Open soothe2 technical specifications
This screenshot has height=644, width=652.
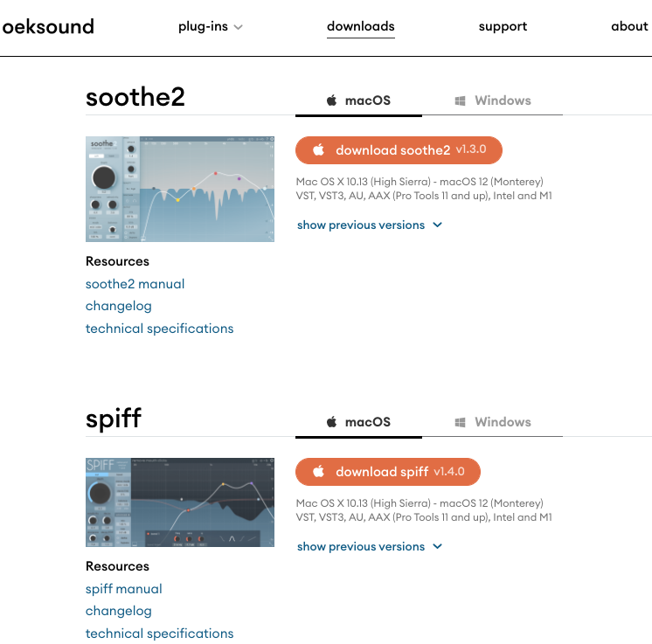159,329
